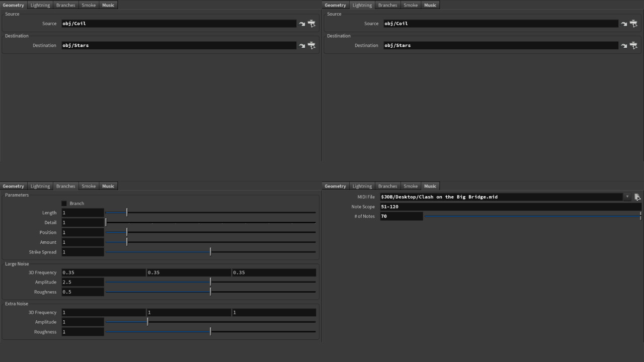The width and height of the screenshot is (644, 362).
Task: Select Geometry tab in upper-left panel
Action: [14, 5]
